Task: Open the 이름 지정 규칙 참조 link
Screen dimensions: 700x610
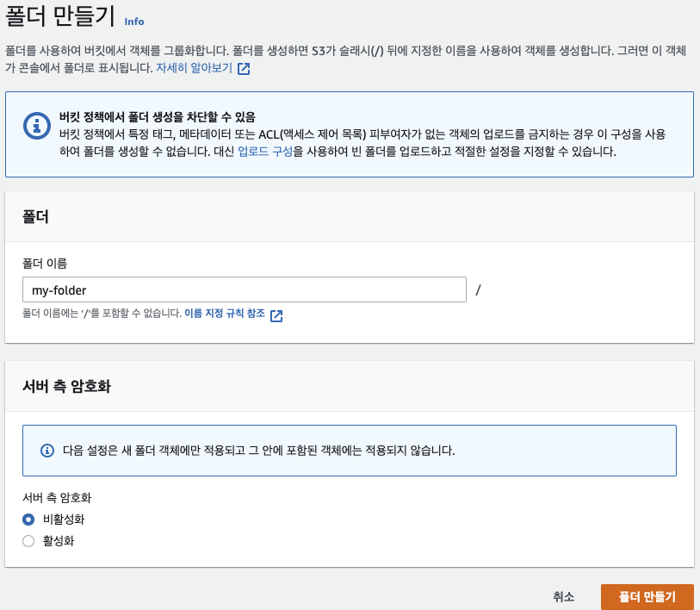Action: pyautogui.click(x=225, y=314)
